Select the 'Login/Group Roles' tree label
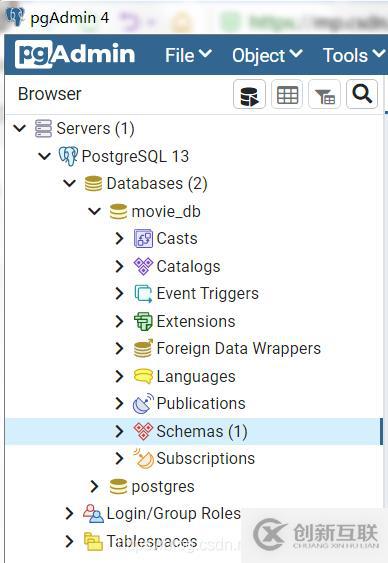Image resolution: width=388 pixels, height=563 pixels. pos(173,514)
